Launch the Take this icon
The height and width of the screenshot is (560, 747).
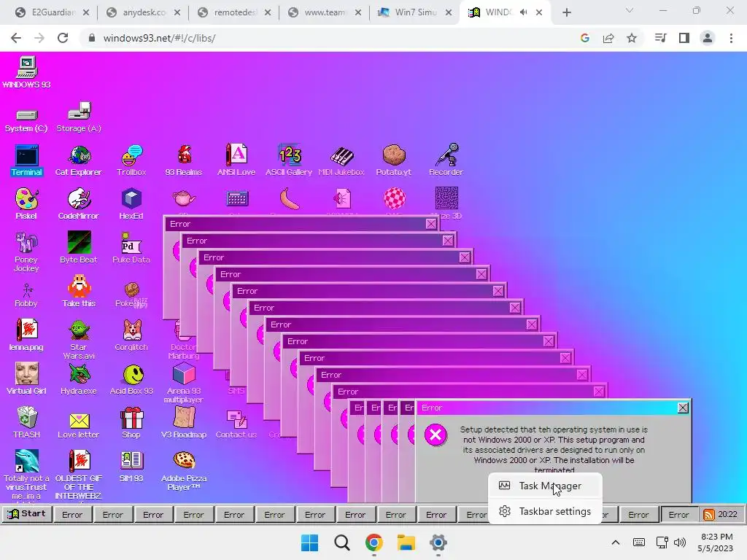[79, 292]
